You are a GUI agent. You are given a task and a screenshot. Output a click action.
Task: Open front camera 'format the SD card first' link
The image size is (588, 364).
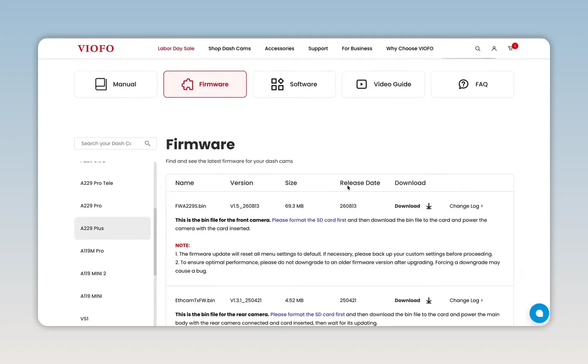coord(309,220)
